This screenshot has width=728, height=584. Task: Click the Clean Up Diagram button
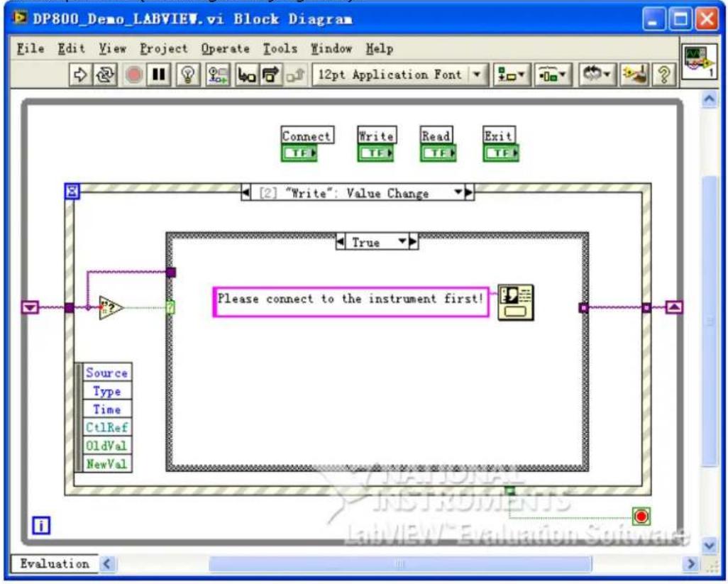tap(634, 75)
